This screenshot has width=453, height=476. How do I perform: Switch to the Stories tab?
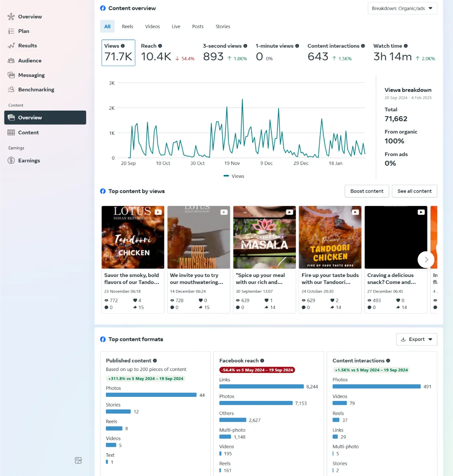(x=223, y=27)
